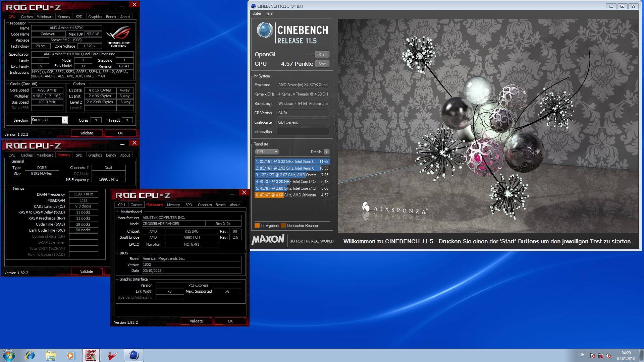Click the Details arrow button in Rangliste

click(326, 152)
